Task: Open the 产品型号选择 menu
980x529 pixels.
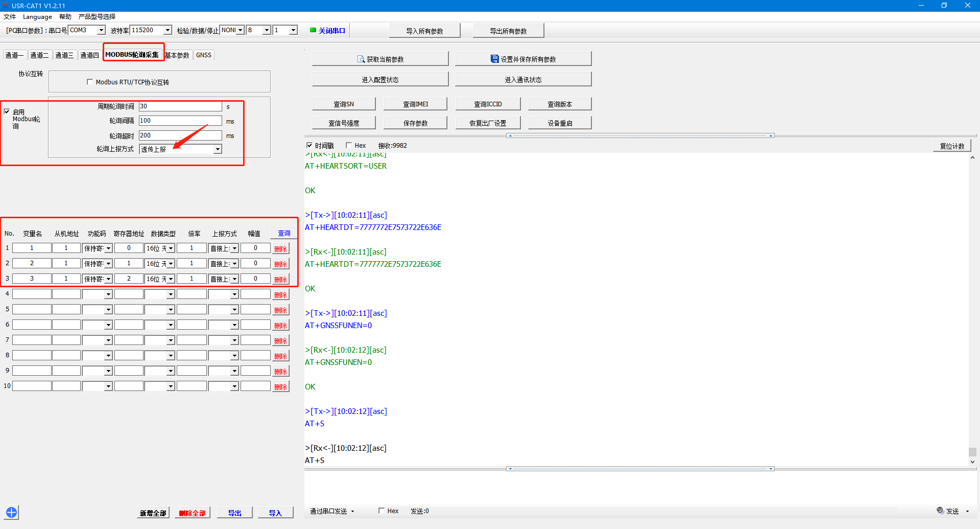Action: click(x=97, y=16)
